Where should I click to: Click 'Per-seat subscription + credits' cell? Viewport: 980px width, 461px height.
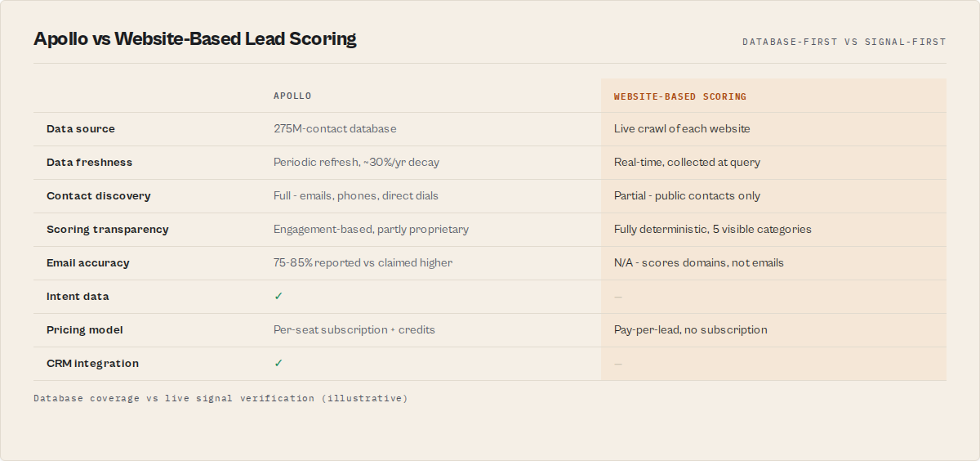tap(354, 329)
